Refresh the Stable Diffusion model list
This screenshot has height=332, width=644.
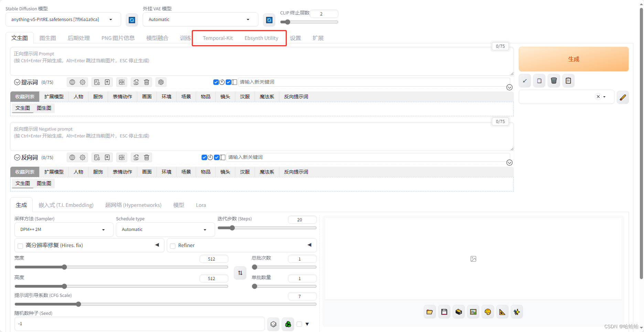[132, 20]
